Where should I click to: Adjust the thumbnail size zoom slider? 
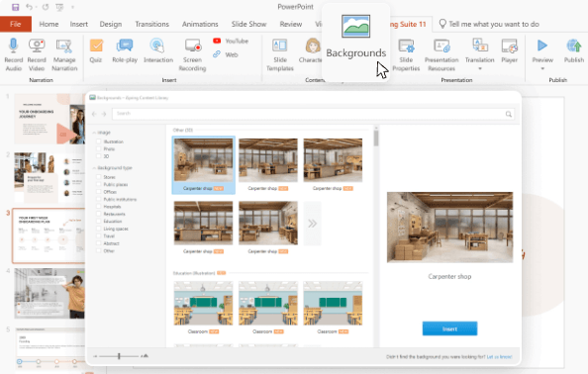[x=119, y=356]
